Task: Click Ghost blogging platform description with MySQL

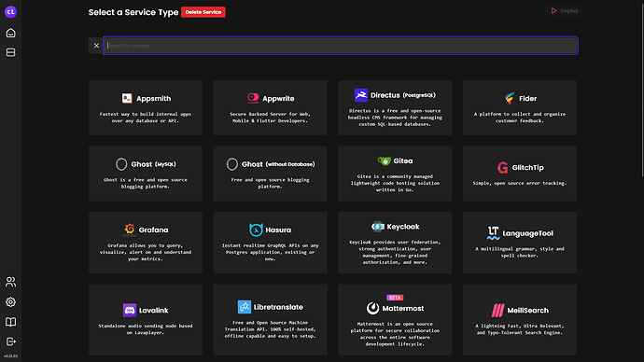Action: click(146, 183)
